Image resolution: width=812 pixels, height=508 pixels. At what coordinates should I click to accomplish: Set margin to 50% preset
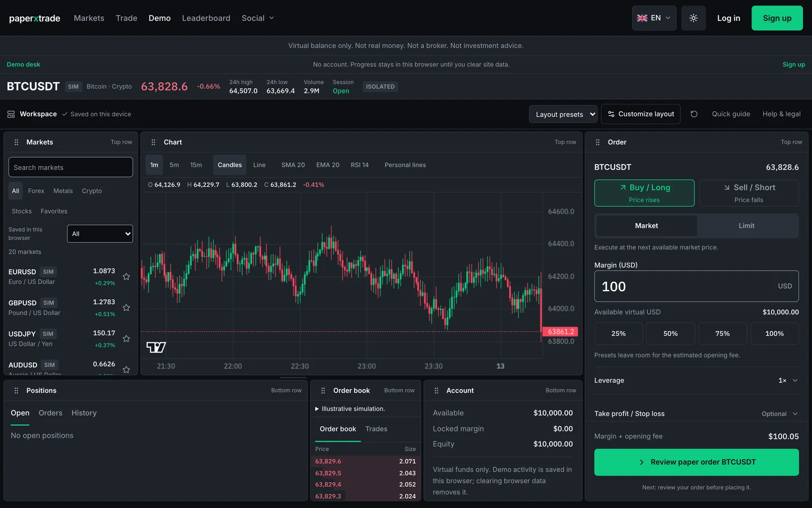coord(670,334)
